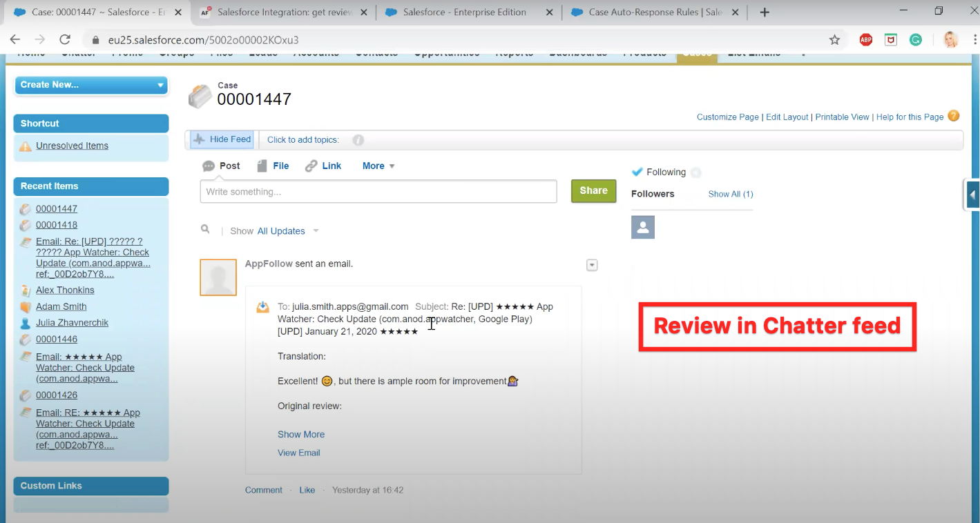This screenshot has width=980, height=523.
Task: Click the green Share button
Action: pos(593,190)
